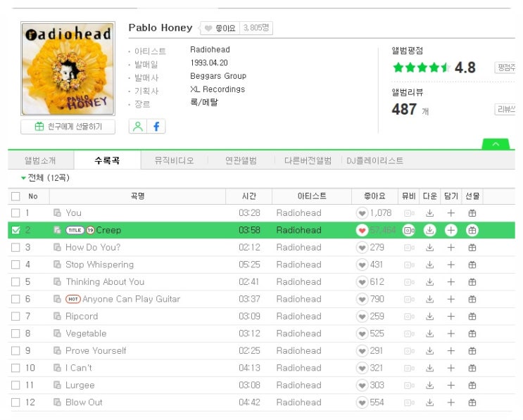
Task: Toggle the select-all checkbox in header
Action: (x=15, y=196)
